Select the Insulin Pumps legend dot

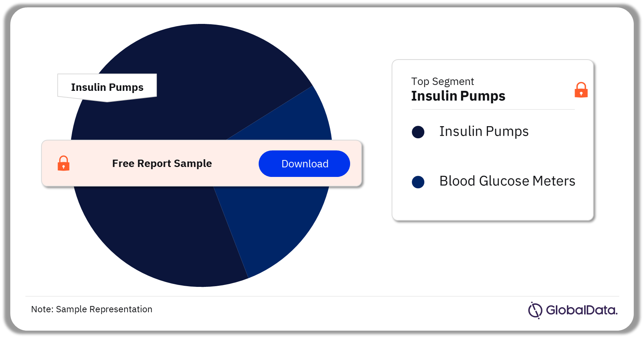418,132
